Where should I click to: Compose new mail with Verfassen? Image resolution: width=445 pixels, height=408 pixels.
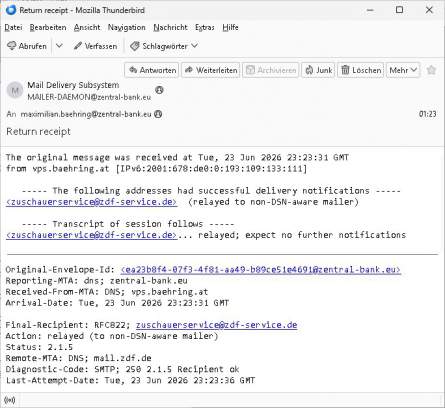(x=96, y=46)
